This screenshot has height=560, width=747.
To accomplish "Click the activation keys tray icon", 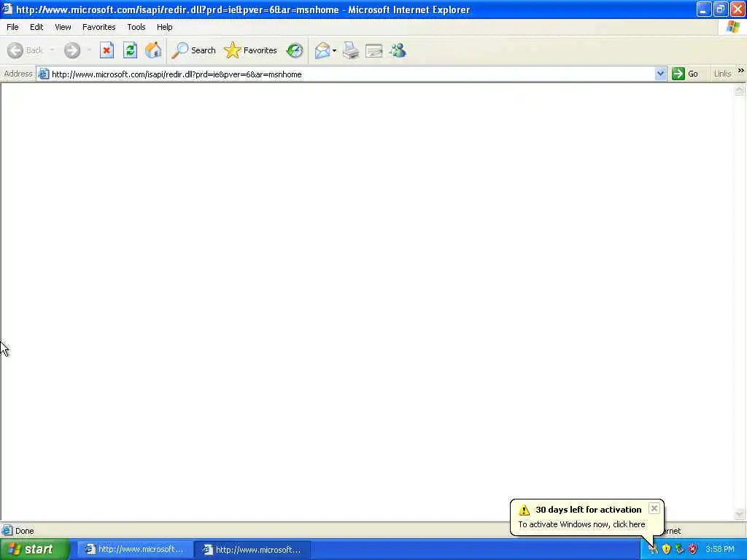I will [653, 549].
